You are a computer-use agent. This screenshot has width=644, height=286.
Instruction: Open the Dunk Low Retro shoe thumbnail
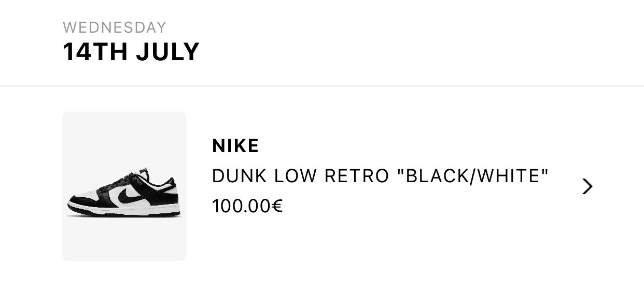pyautogui.click(x=124, y=186)
